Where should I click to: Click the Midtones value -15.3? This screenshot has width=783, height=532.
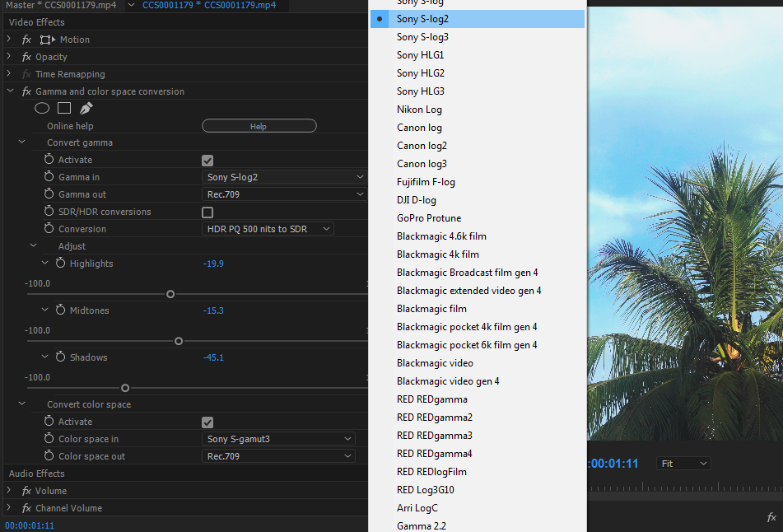tap(213, 310)
